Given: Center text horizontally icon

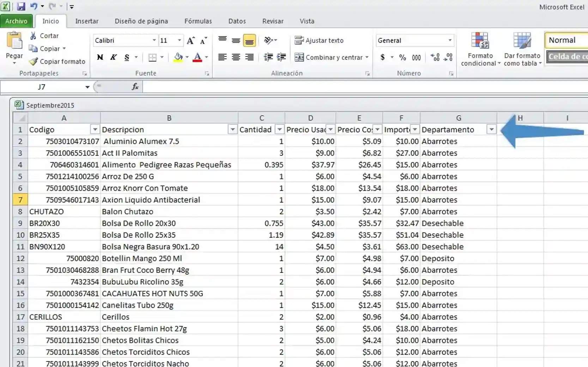Looking at the screenshot, I should 236,57.
